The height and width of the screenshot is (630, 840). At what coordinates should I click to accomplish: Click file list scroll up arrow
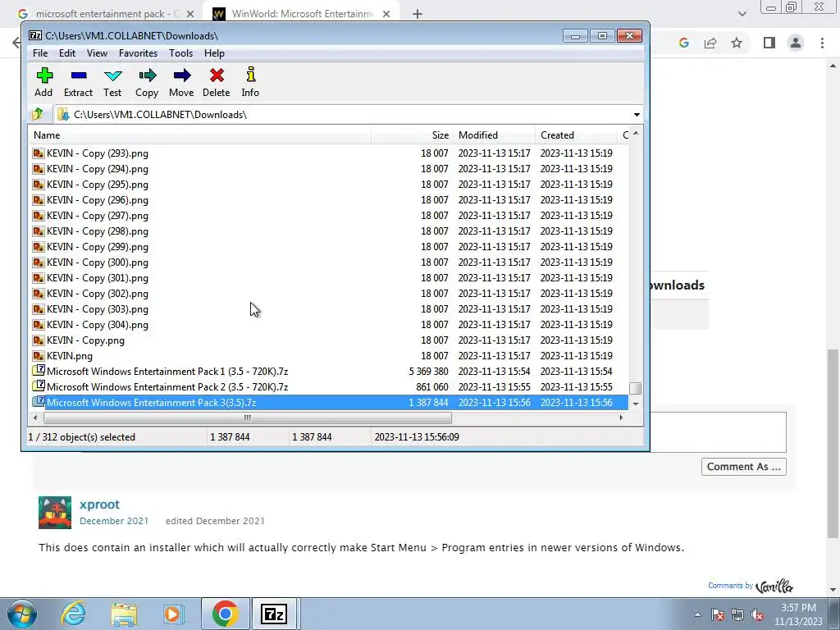click(x=636, y=133)
